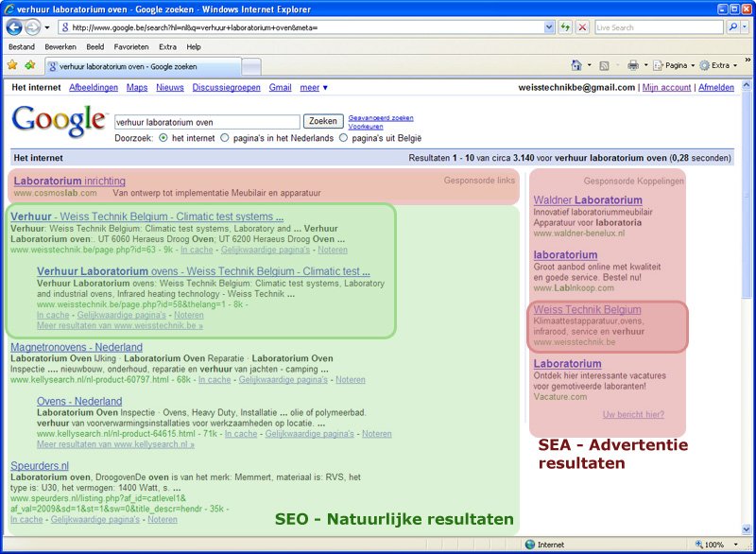This screenshot has height=554, width=756.
Task: Click the empty new tab button
Action: pos(251,66)
